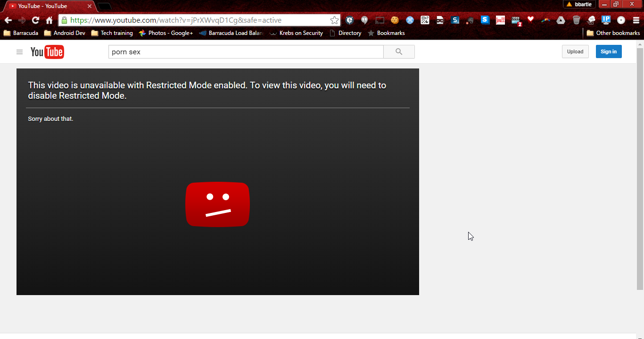Open the Barracuda Load Balancer bookmark
Image resolution: width=644 pixels, height=339 pixels.
(x=231, y=33)
